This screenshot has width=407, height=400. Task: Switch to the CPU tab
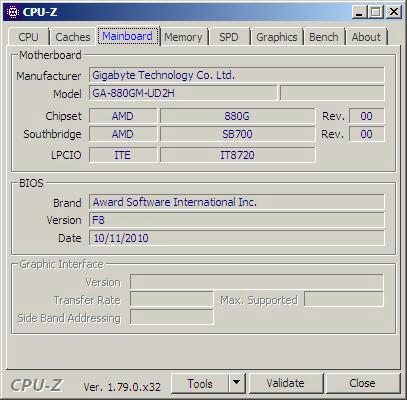click(28, 37)
